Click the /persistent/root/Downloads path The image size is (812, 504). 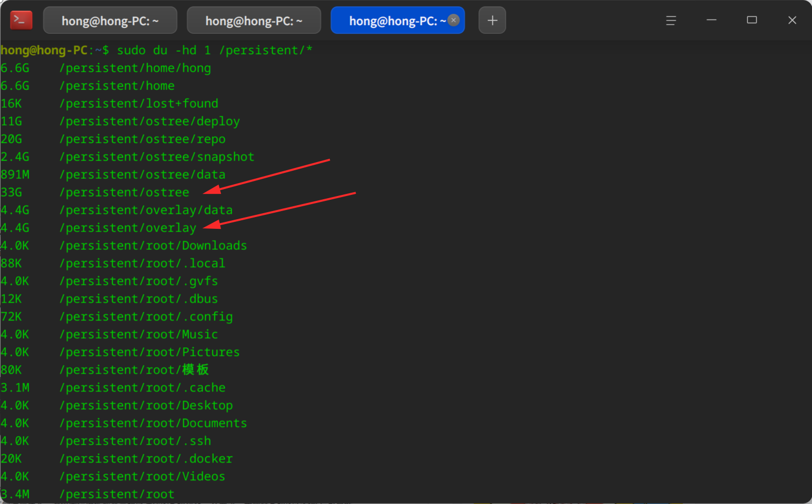[x=153, y=246]
